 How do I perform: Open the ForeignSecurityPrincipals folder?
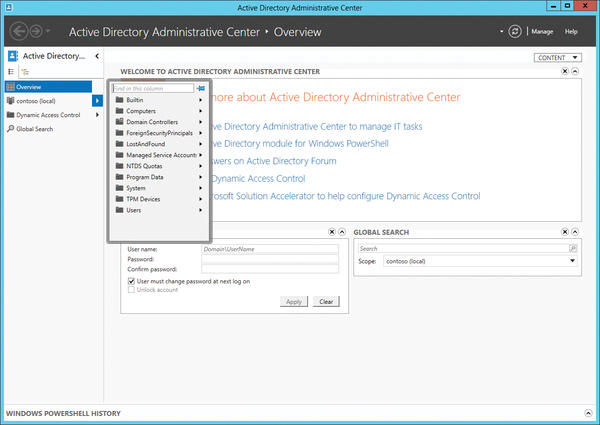click(159, 133)
